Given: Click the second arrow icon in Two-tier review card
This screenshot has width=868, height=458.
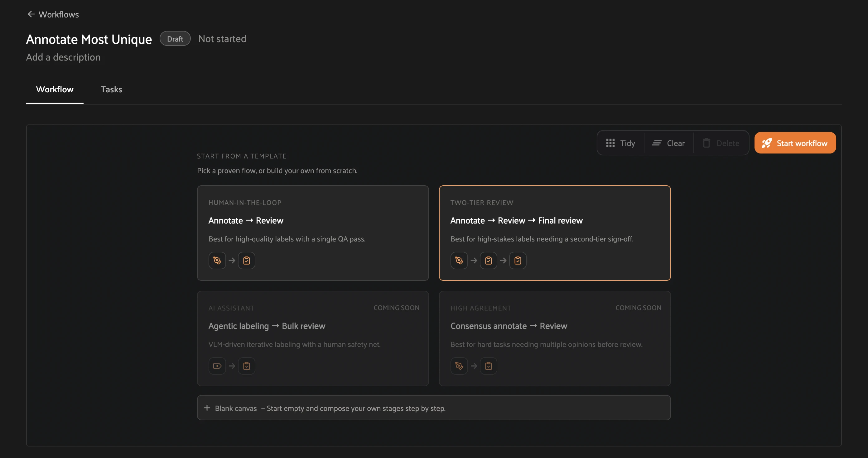Looking at the screenshot, I should [503, 261].
